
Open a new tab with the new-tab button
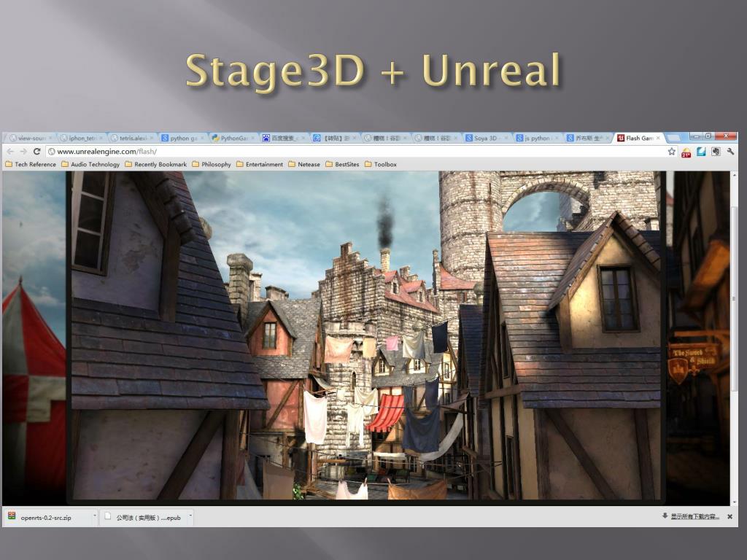[673, 138]
